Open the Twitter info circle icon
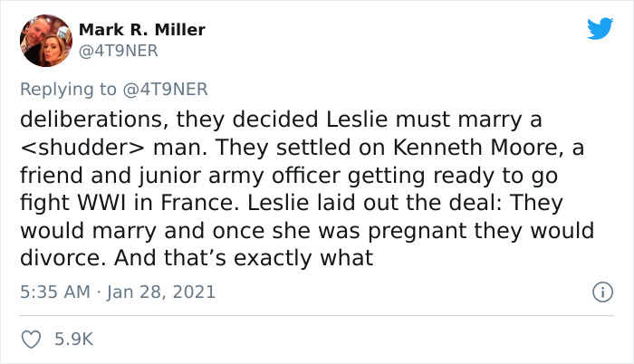 pos(599,292)
